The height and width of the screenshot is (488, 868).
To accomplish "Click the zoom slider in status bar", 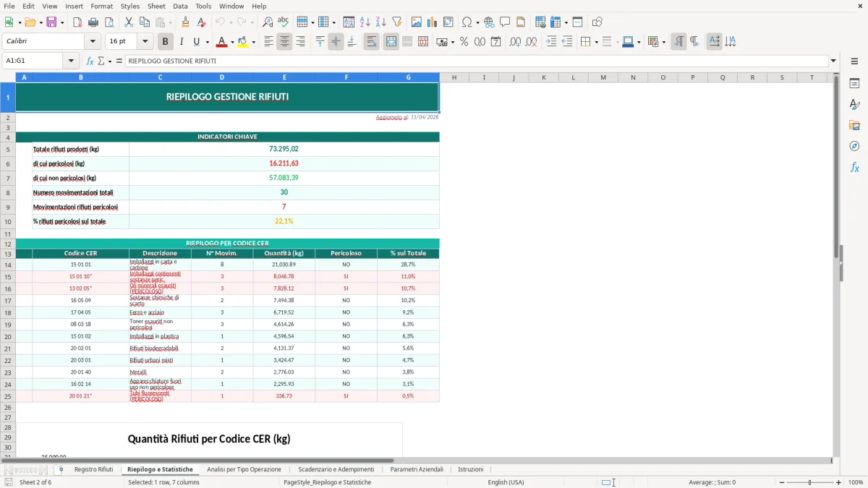I will (x=809, y=482).
